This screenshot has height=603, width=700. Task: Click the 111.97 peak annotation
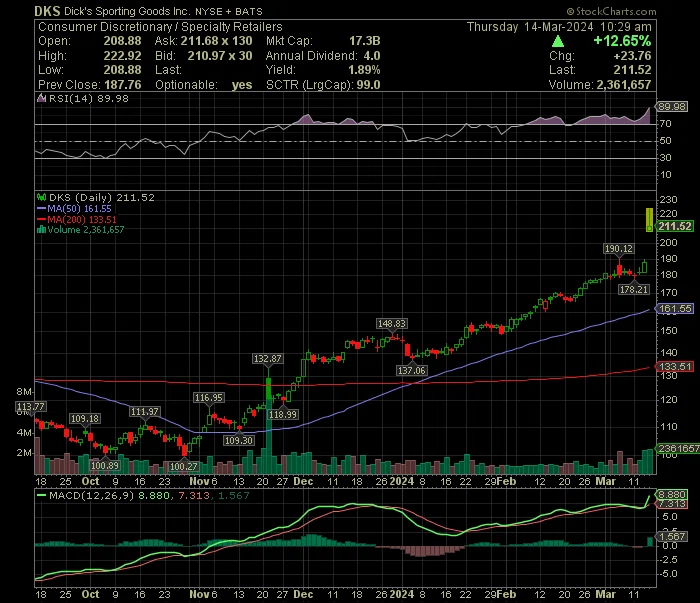[x=144, y=412]
